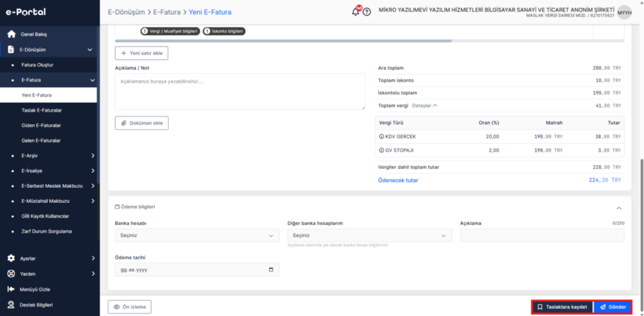This screenshot has height=316, width=644.
Task: Open the help question mark icon
Action: 367,12
